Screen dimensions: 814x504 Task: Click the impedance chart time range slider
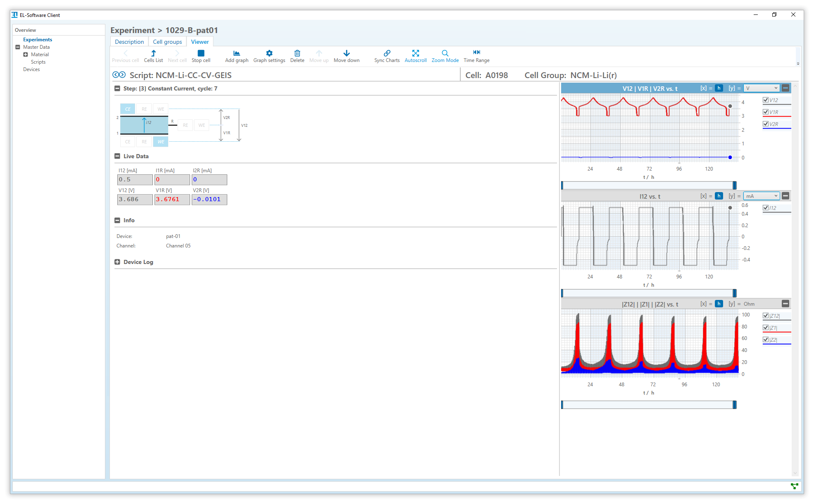tap(649, 404)
